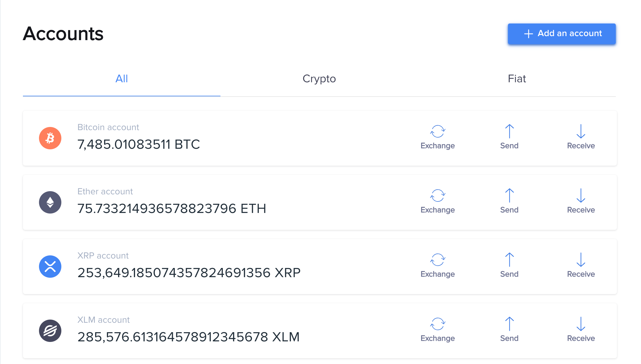Exchange from the Ether account
This screenshot has width=641, height=364.
click(437, 201)
